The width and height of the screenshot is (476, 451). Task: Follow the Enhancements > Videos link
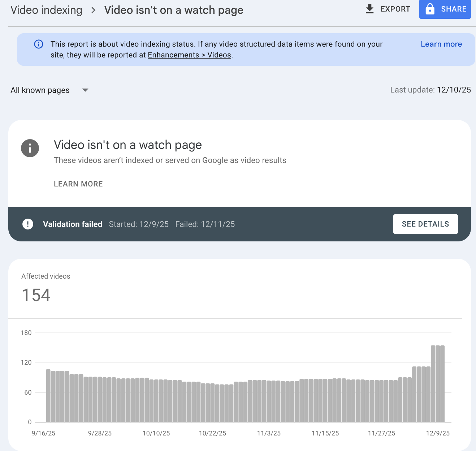190,55
